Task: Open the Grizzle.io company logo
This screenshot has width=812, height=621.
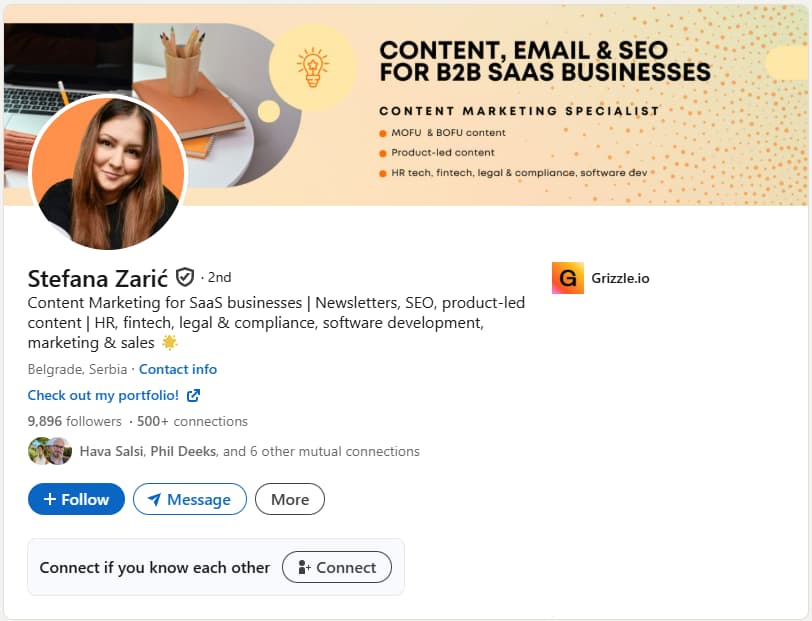Action: point(567,278)
